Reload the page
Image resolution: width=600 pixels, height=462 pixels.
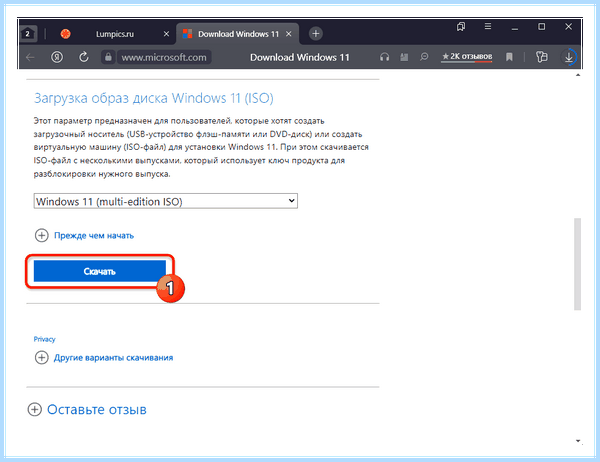[x=83, y=57]
